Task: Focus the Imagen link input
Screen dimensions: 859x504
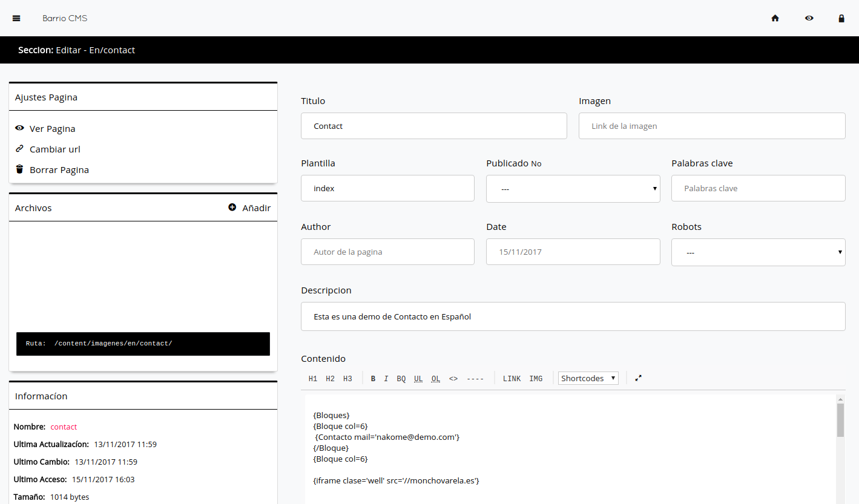Action: point(712,126)
